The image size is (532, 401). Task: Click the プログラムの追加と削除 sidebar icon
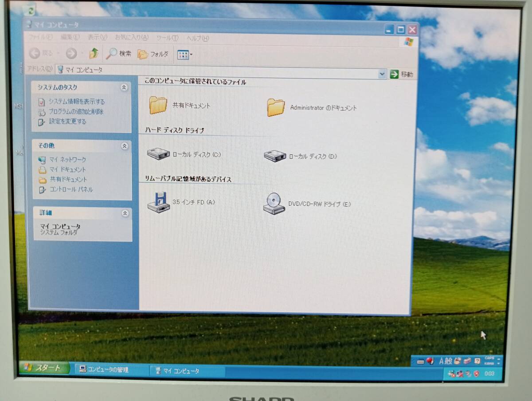pos(42,112)
